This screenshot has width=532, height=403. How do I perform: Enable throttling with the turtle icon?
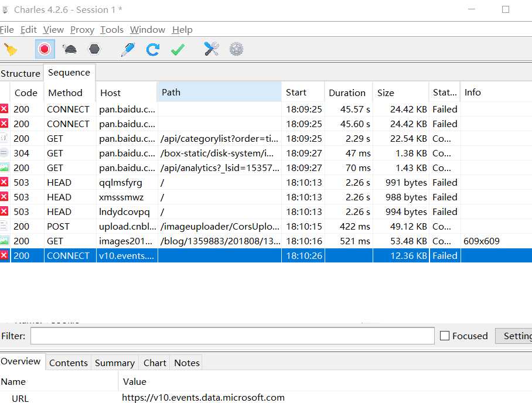[70, 49]
